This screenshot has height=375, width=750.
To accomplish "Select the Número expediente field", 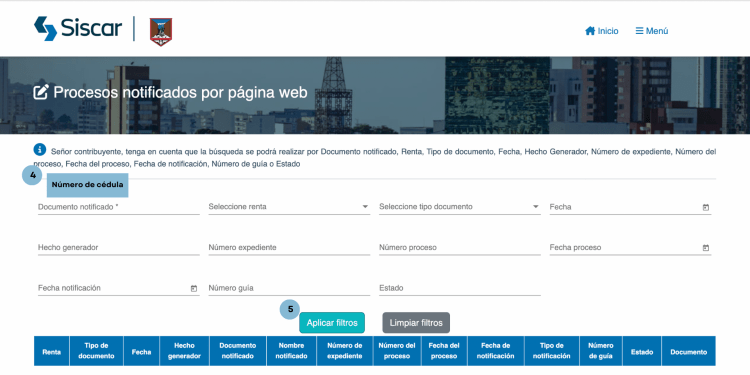I will (289, 248).
